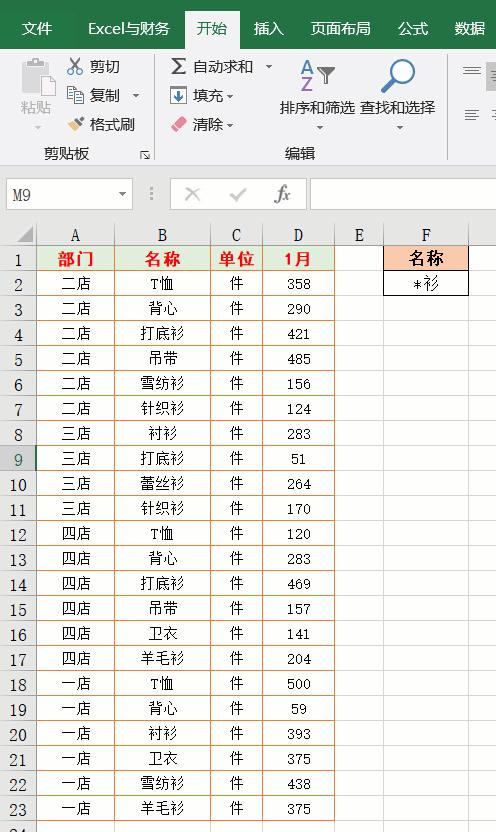Click align-left icon in ribbon

[x=471, y=115]
